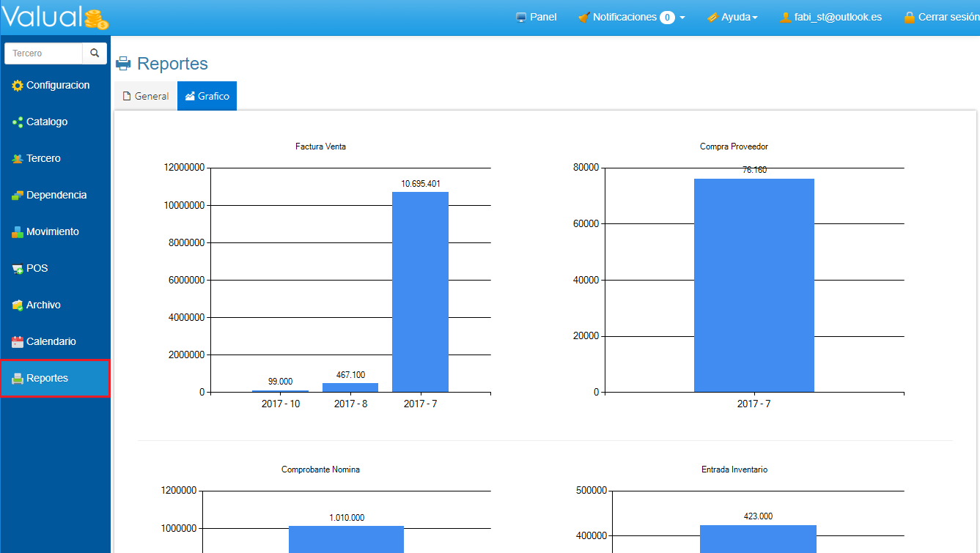This screenshot has height=553, width=980.
Task: Go to Panel in top bar
Action: pyautogui.click(x=536, y=17)
